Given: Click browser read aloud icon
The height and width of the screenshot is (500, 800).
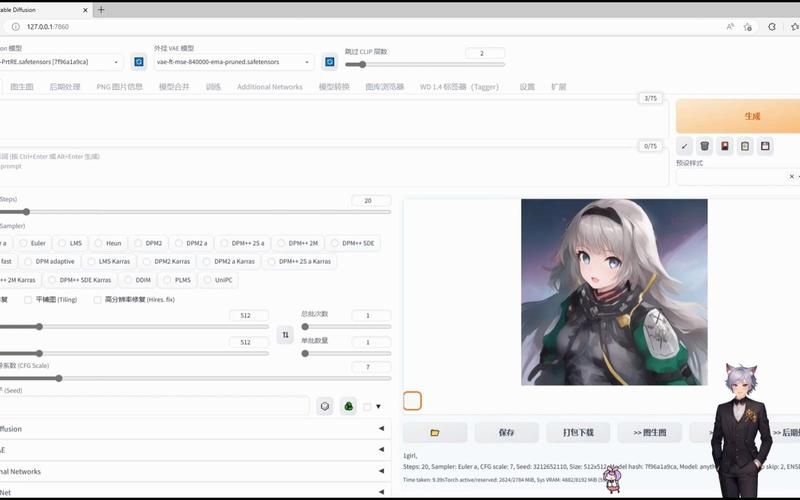Looking at the screenshot, I should coord(730,27).
